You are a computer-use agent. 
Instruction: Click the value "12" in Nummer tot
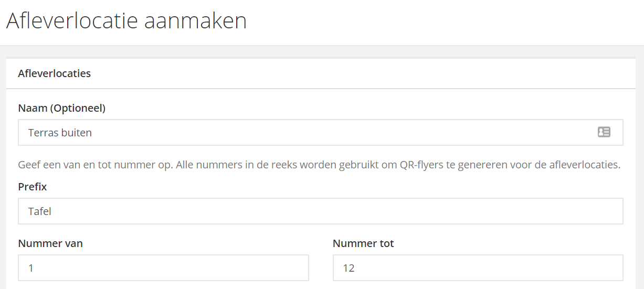point(349,268)
